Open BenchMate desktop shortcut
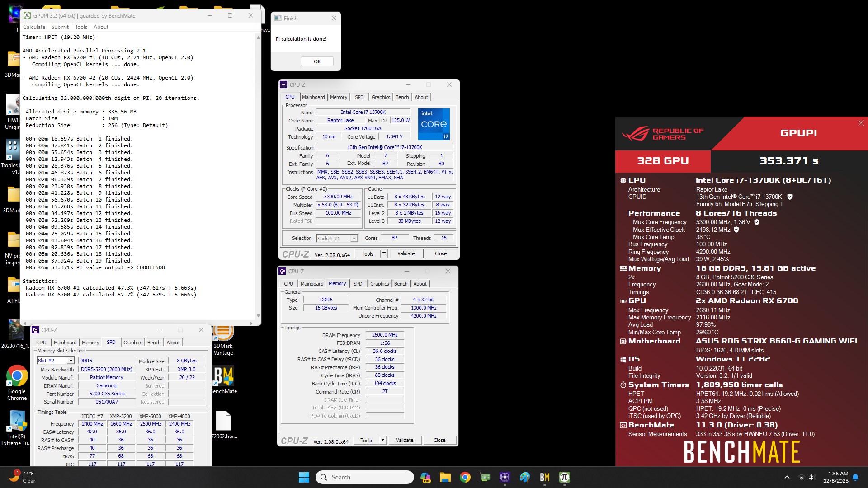Image resolution: width=868 pixels, height=488 pixels. (224, 379)
